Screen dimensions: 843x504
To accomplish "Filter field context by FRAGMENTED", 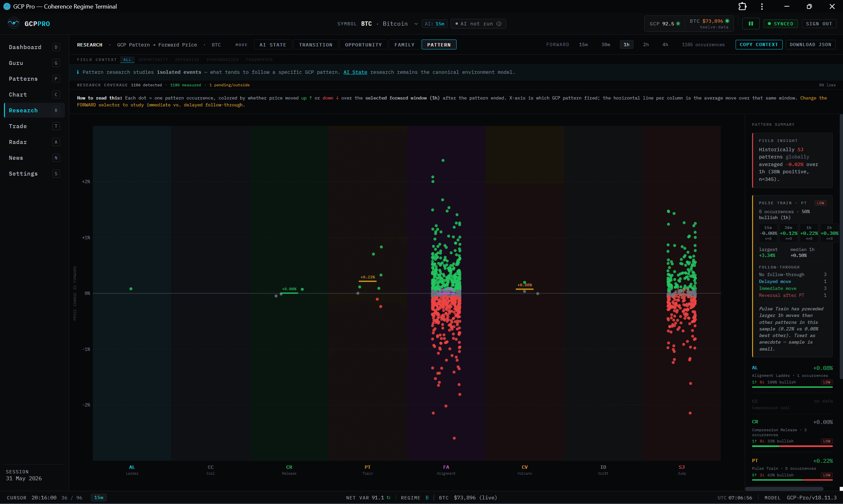I will pos(259,60).
